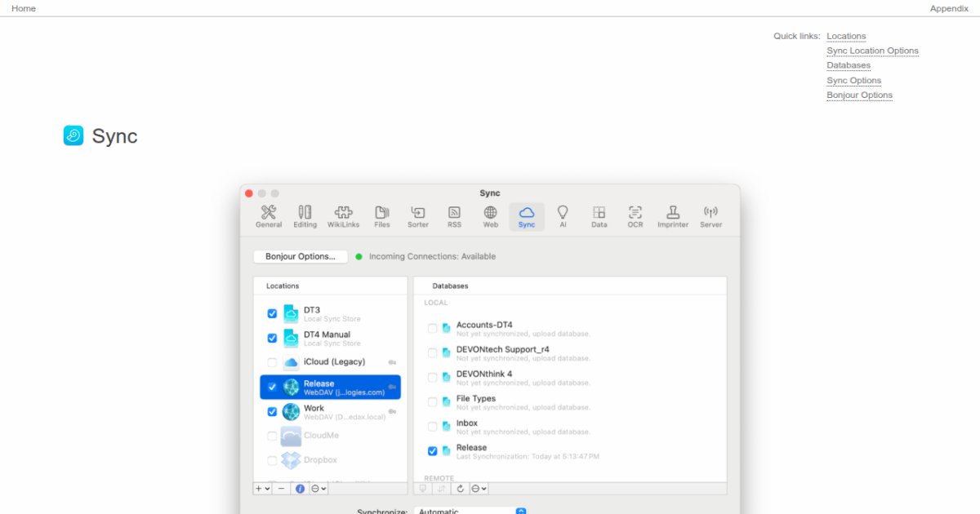
Task: Enable the iCloud (Legacy) sync location
Action: pyautogui.click(x=272, y=361)
